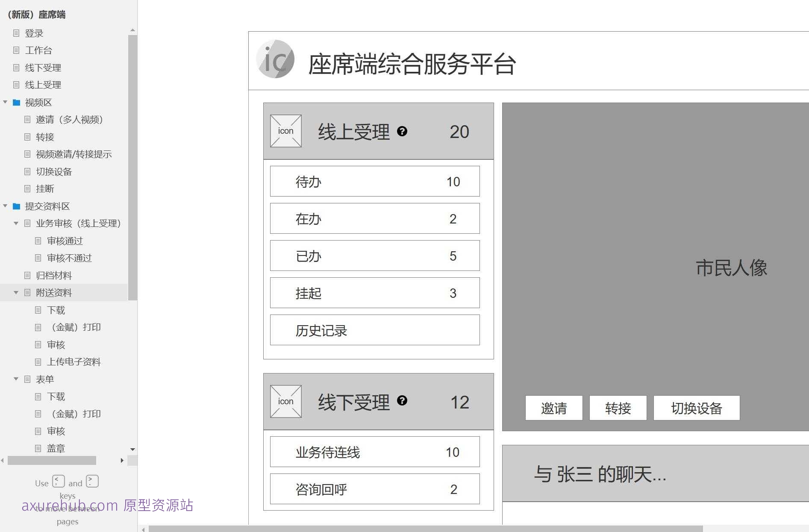Open the 工作台 page in the sidebar

coord(39,50)
